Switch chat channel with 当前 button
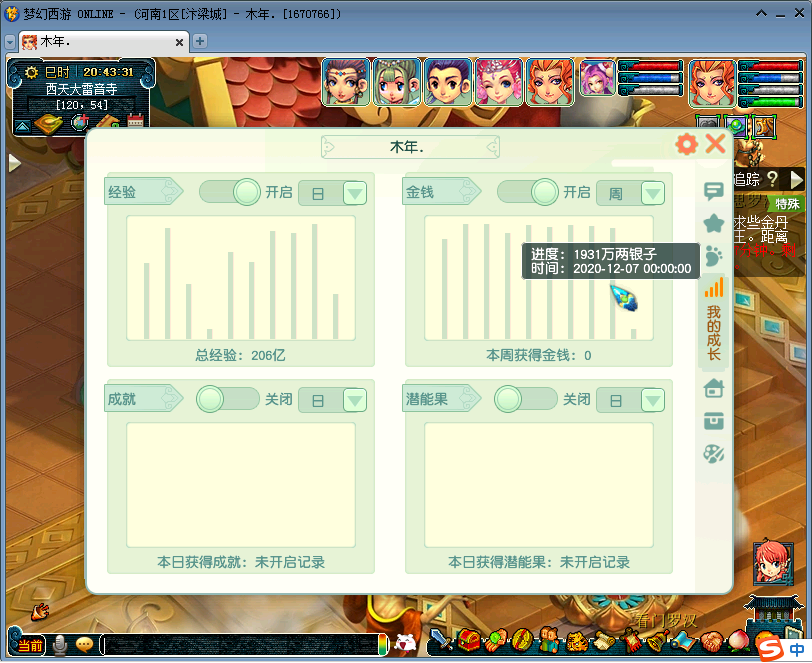 (30, 645)
